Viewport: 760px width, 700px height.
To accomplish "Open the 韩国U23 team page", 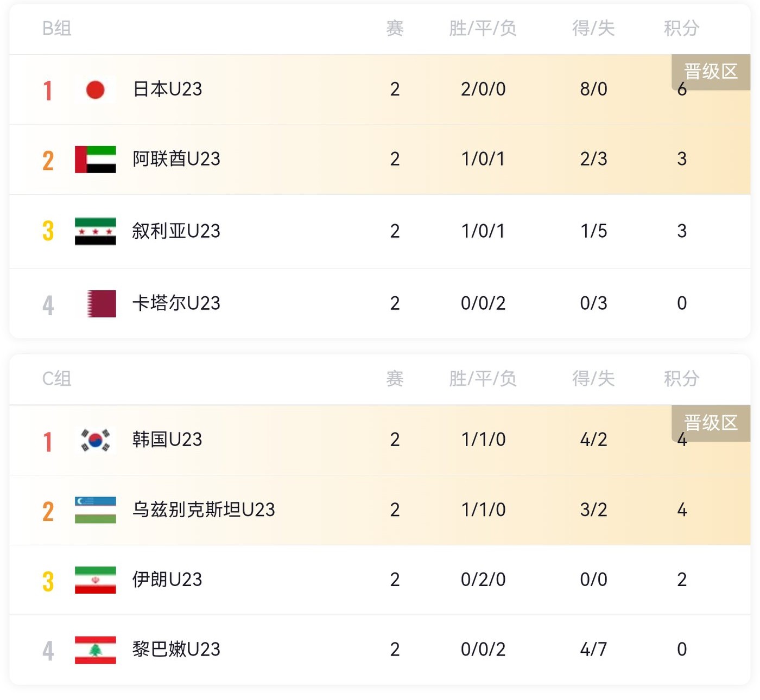I will (167, 440).
